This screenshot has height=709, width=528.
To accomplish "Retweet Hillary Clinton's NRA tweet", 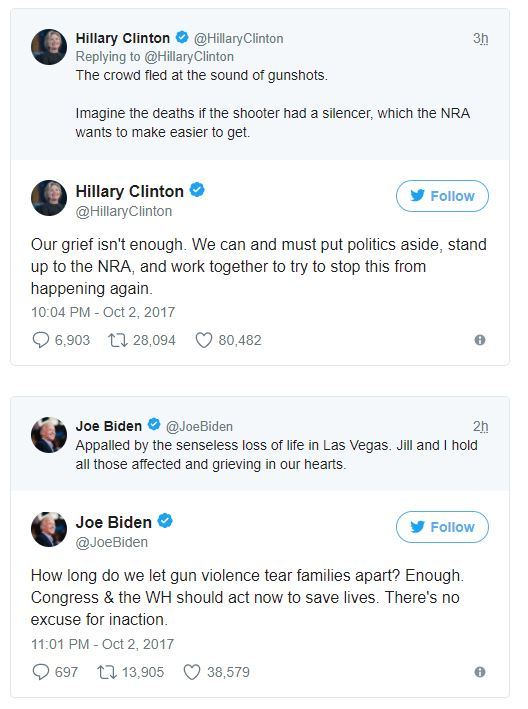I will click(x=118, y=340).
